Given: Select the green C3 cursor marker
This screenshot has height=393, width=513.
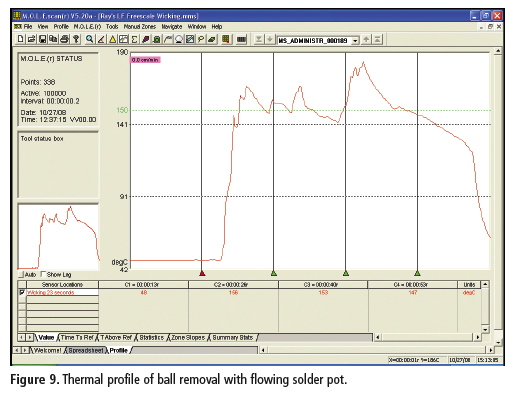Looking at the screenshot, I should [x=346, y=273].
